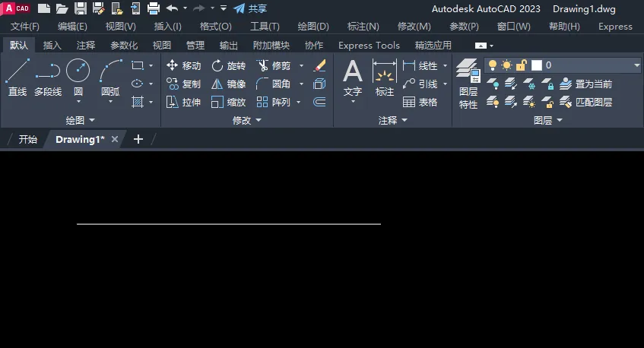Screen dimensions: 644x348
Task: Select the horizontal line in drawing area
Action: coord(228,224)
